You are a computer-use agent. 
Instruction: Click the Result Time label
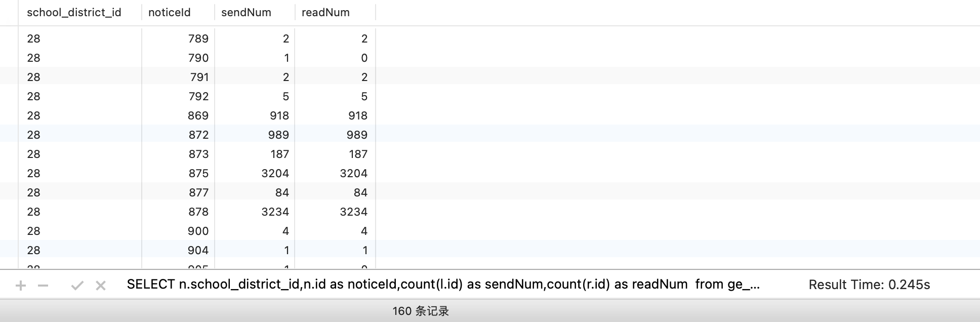[869, 285]
